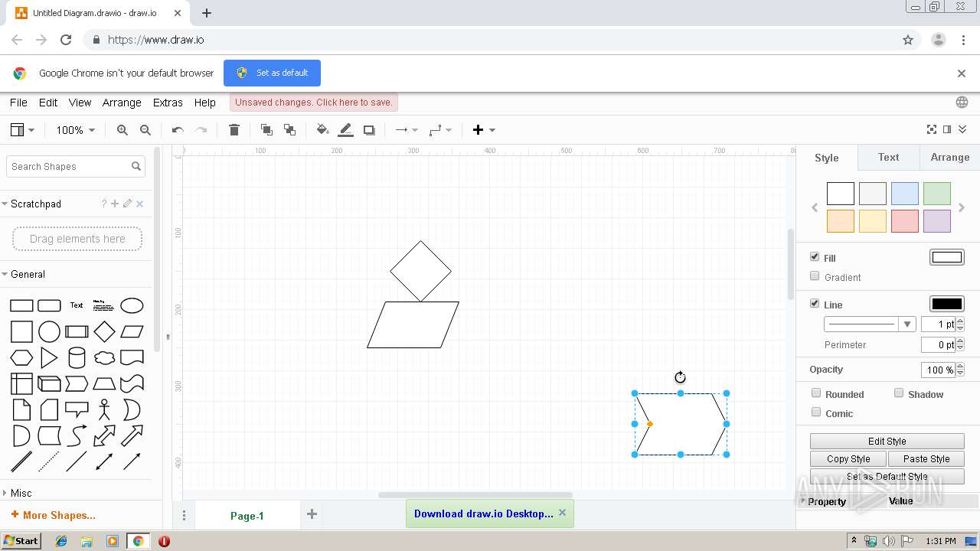Image resolution: width=980 pixels, height=551 pixels.
Task: Select the Text shape in General
Action: pyautogui.click(x=77, y=305)
